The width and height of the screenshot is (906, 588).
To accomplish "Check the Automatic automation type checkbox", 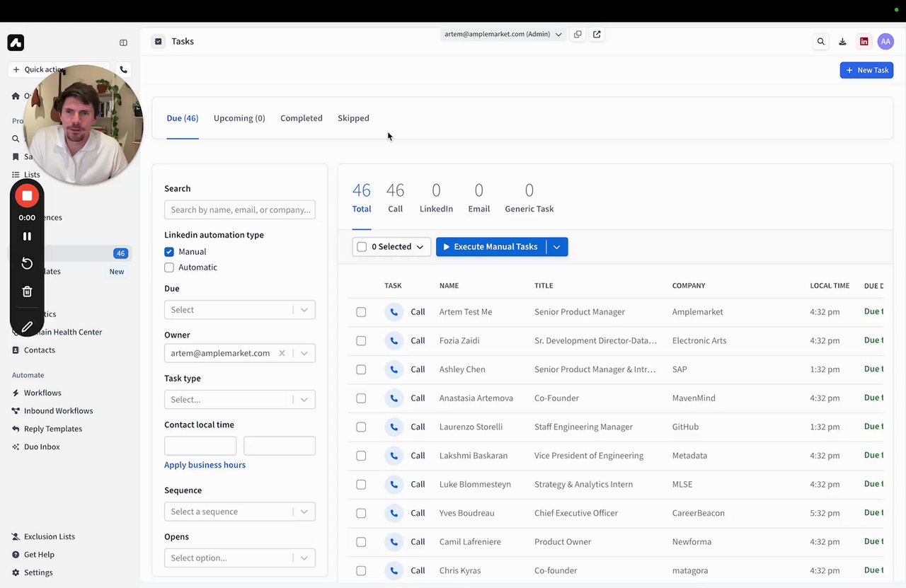I will (x=169, y=267).
